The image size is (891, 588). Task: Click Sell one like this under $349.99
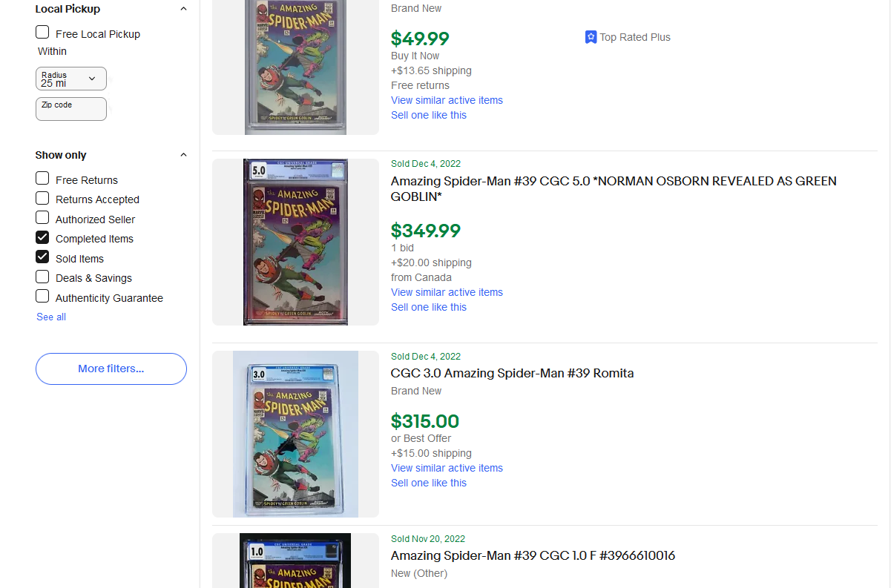click(429, 307)
